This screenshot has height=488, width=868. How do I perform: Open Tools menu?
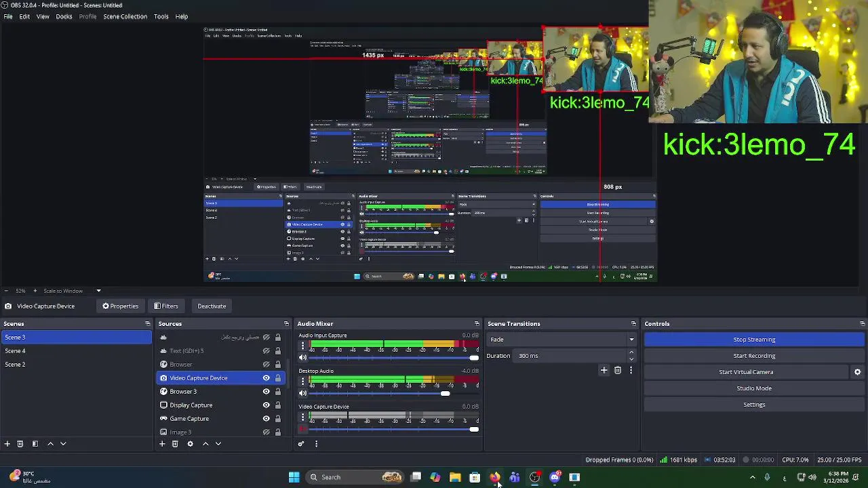(161, 16)
